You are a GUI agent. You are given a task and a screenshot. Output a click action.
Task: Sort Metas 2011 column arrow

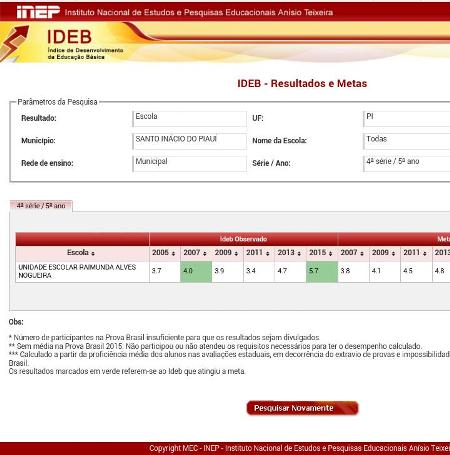[425, 254]
